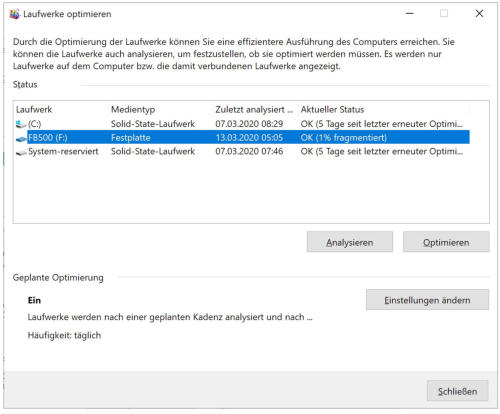Open Einstellungen ändern for scheduled optimization

tap(427, 300)
